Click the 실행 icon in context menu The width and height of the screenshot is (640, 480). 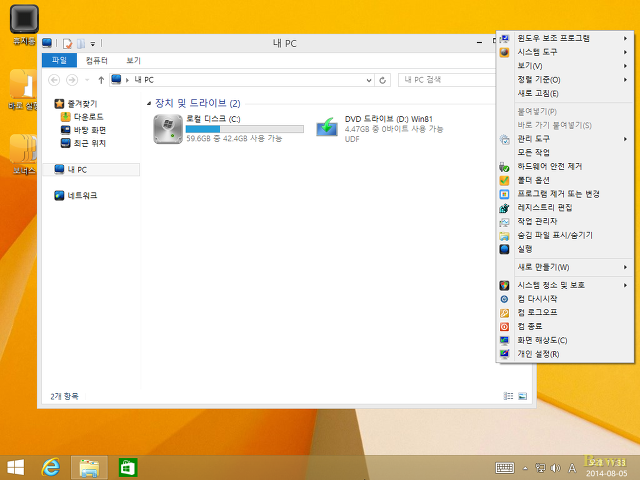504,249
